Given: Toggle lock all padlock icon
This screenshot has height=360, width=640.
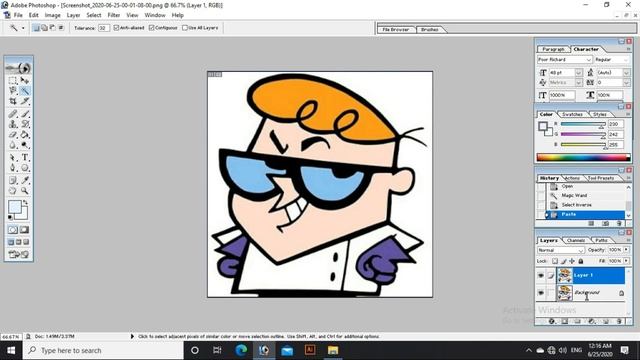Looking at the screenshot, I should pyautogui.click(x=581, y=261).
